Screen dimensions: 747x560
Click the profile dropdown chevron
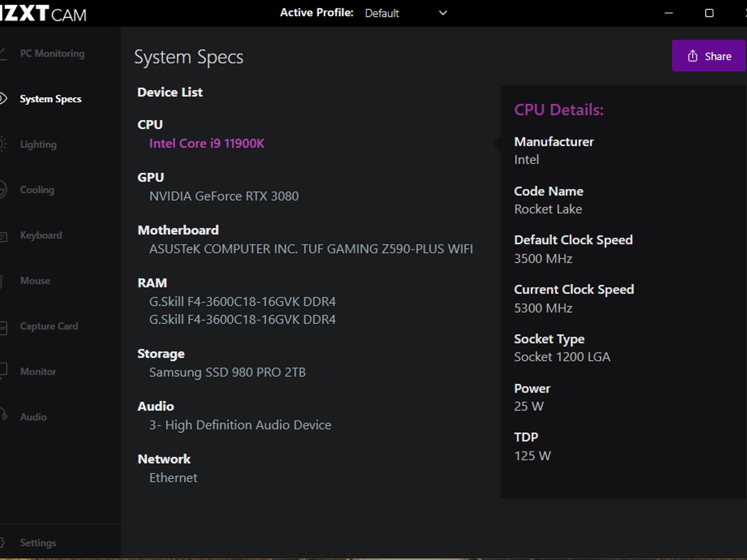click(443, 13)
